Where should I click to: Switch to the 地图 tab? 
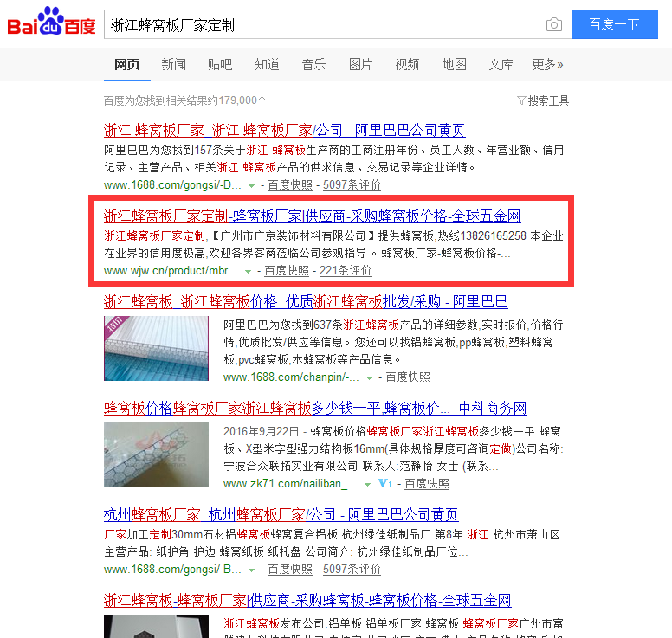455,64
